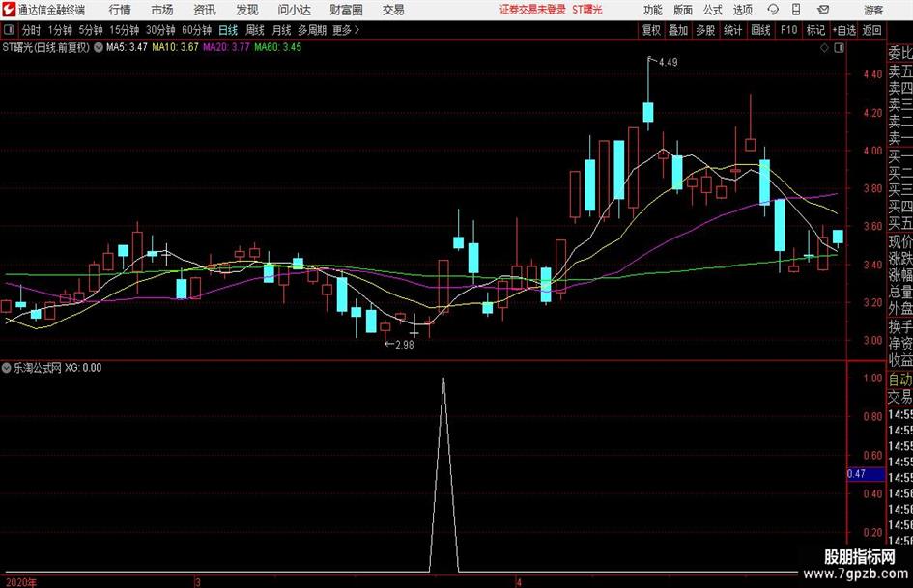Switch to the 30分钟 period

click(160, 30)
